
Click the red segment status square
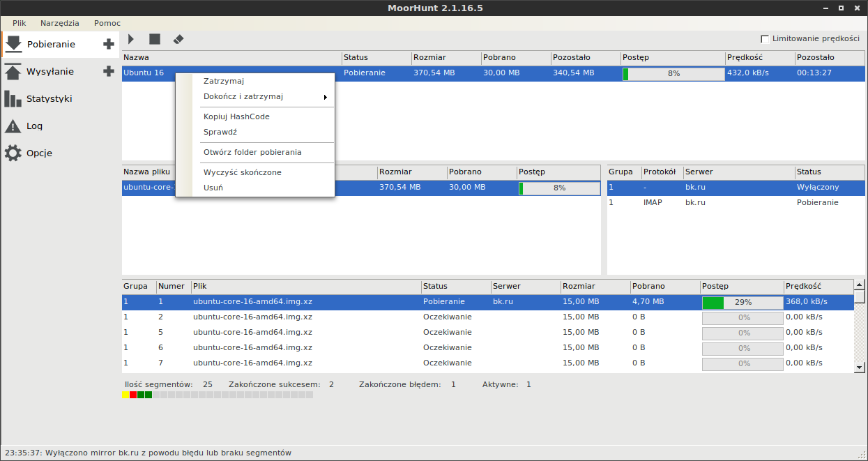pyautogui.click(x=133, y=395)
